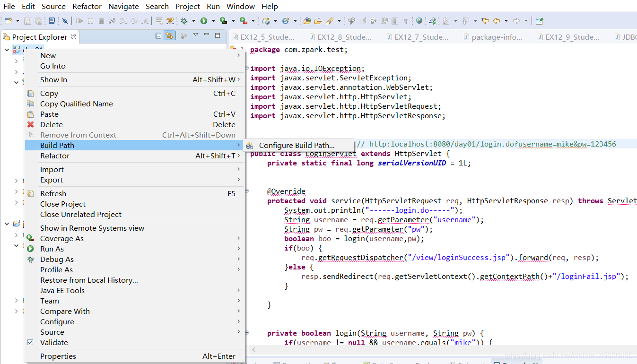Click the Step Into debug icon
Image resolution: width=637 pixels, height=364 pixels.
click(x=122, y=21)
